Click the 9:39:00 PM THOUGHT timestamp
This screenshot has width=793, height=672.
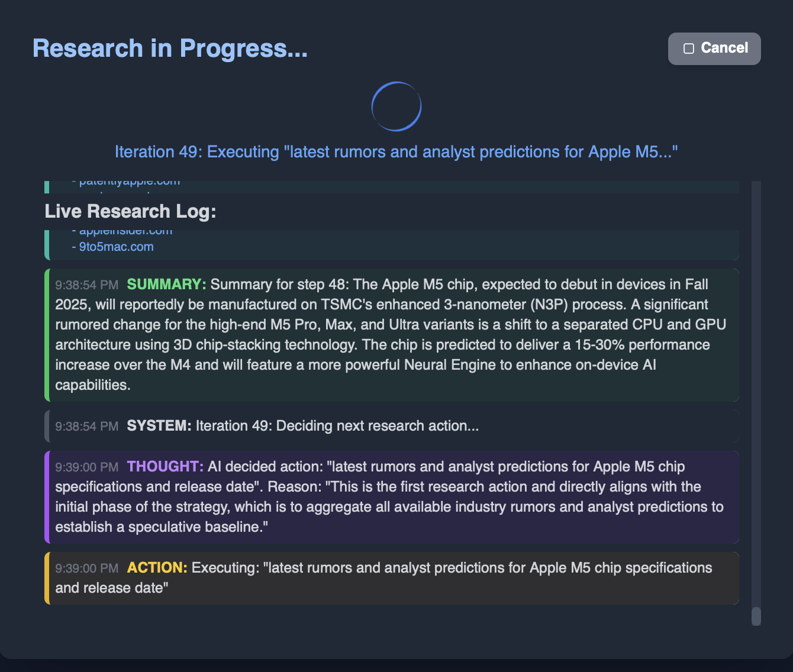click(87, 467)
